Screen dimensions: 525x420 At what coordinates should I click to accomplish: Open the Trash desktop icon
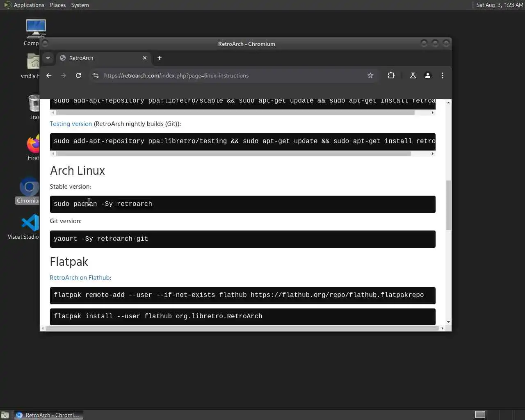coord(34,107)
